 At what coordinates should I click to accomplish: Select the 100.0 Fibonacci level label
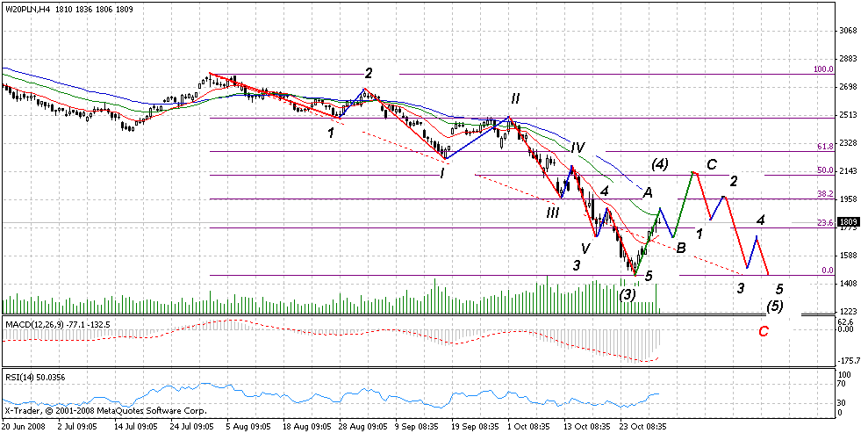pos(823,69)
